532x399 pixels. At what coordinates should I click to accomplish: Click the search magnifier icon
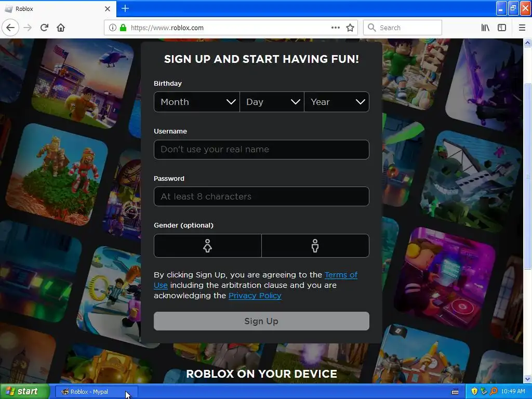click(x=372, y=28)
